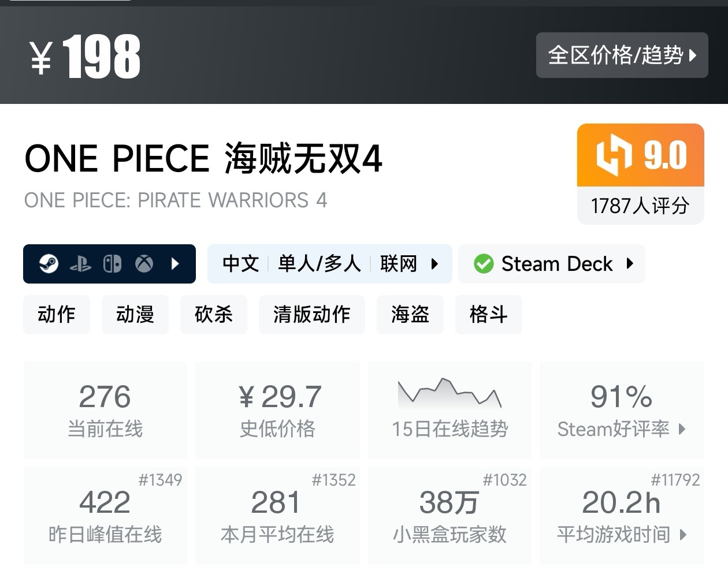The height and width of the screenshot is (574, 728).
Task: Click the Steam Deck verified checkmark icon
Action: (x=484, y=264)
